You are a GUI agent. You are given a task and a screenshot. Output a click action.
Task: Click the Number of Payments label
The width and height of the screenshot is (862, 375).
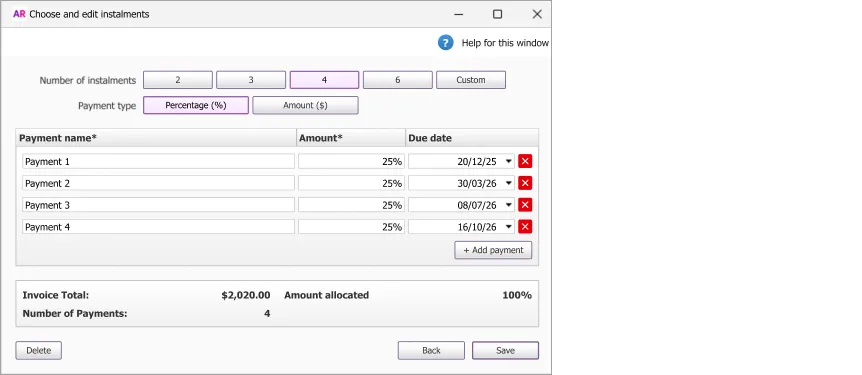coord(75,314)
